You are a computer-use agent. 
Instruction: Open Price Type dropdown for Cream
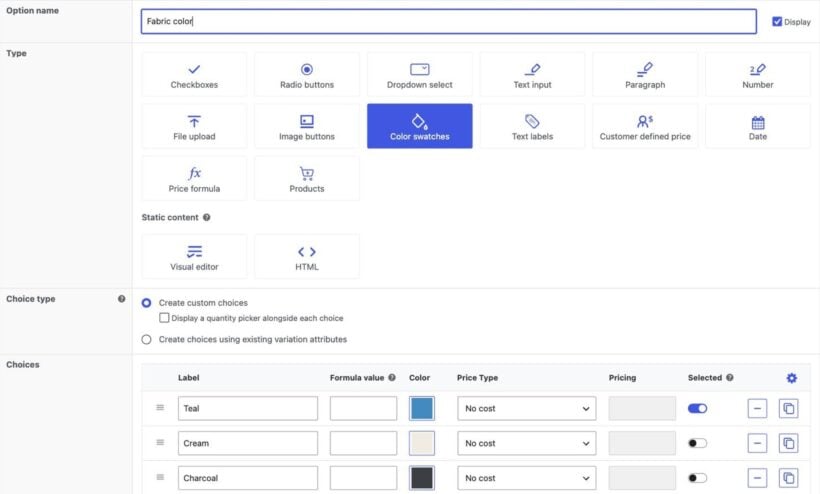[527, 443]
